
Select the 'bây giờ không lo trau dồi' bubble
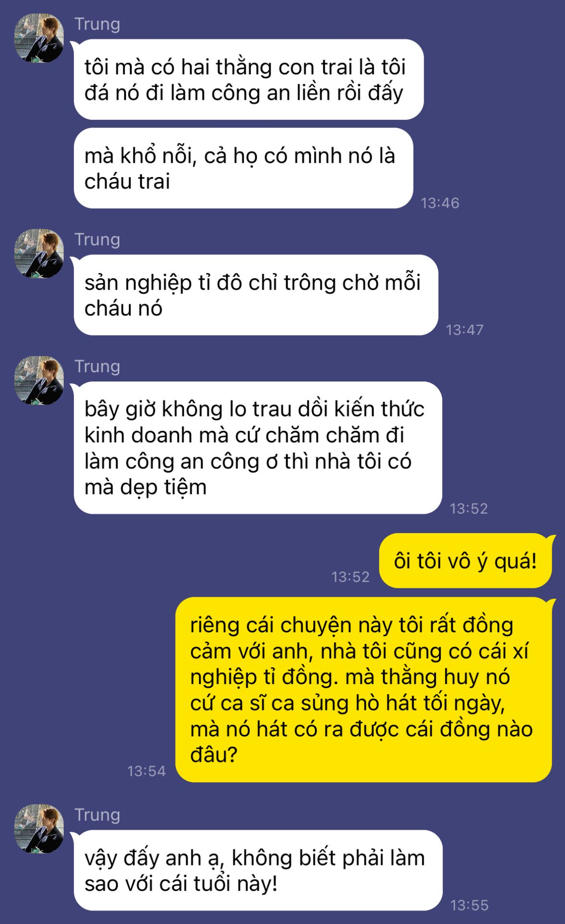point(258,448)
